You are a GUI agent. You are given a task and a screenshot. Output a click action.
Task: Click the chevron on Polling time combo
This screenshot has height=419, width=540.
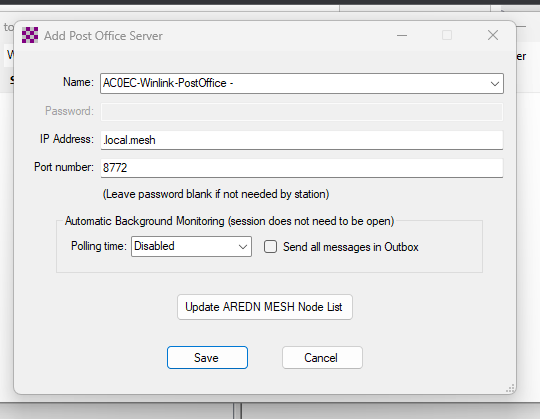coord(243,247)
